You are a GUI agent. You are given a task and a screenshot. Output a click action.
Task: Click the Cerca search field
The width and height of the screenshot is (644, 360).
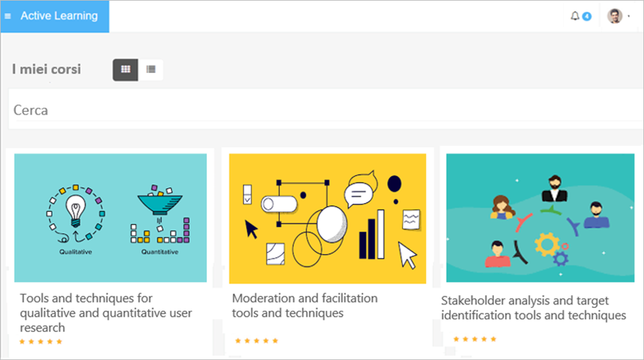coord(325,110)
